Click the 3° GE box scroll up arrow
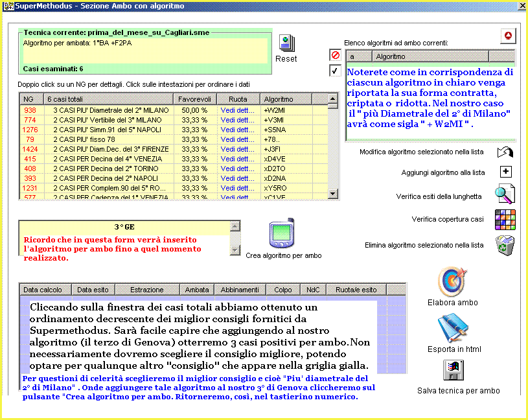The width and height of the screenshot is (528, 420). pyautogui.click(x=235, y=226)
